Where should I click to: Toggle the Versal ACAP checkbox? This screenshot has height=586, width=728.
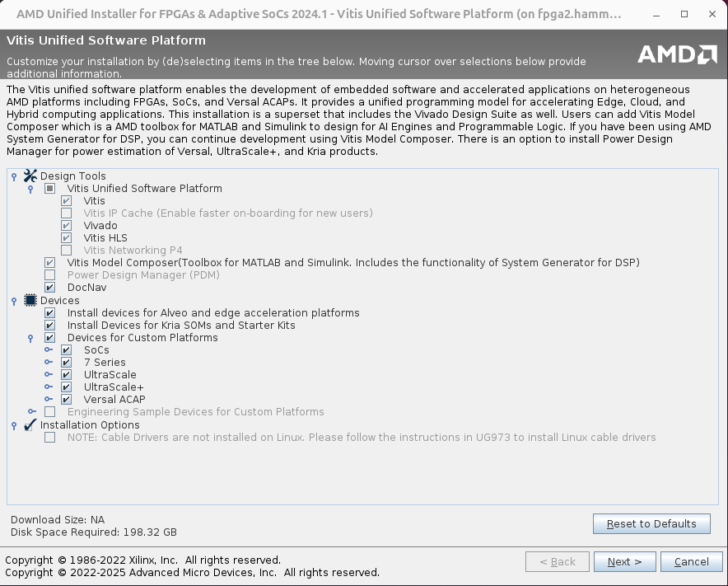67,400
